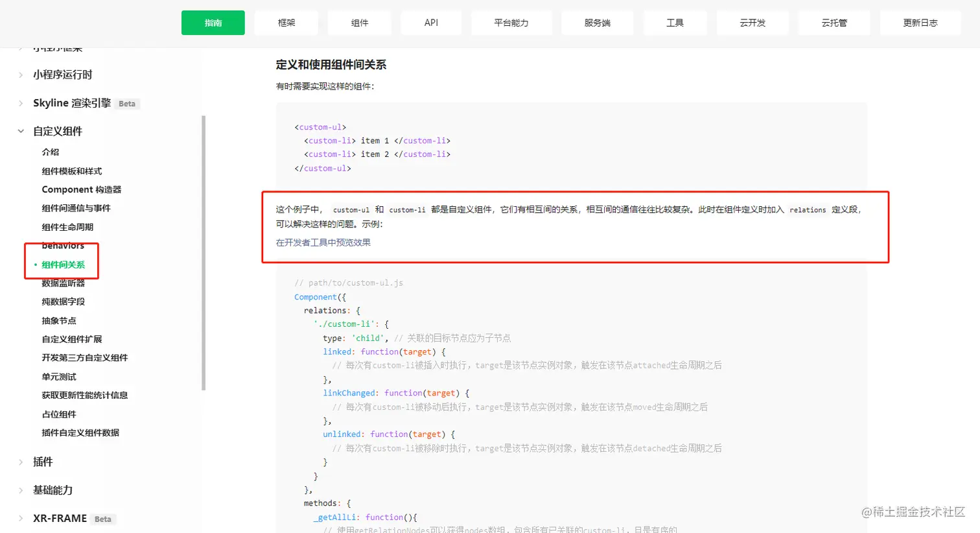Select the 自定义组件 sidebar heading
Screen dimensions: 980x533
point(58,131)
